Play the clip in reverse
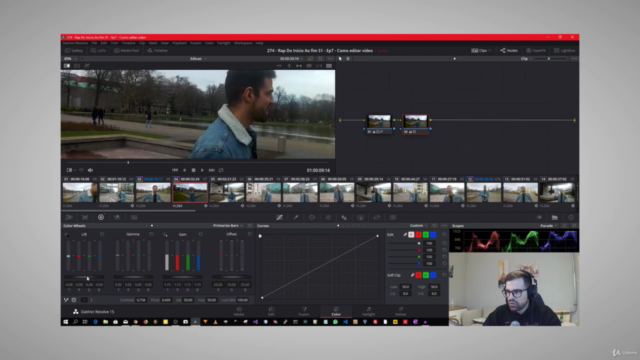640x360 pixels. click(x=184, y=170)
